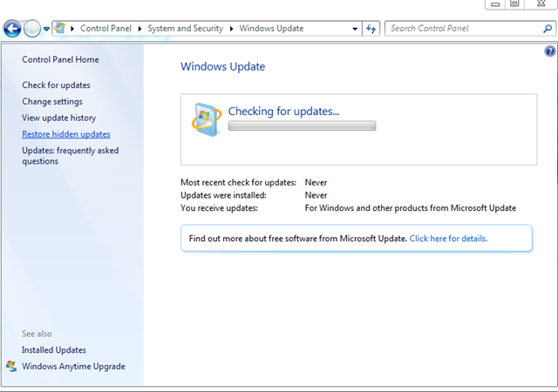Select the Control Panel breadcrumb
Screen dimensions: 558x392
105,29
